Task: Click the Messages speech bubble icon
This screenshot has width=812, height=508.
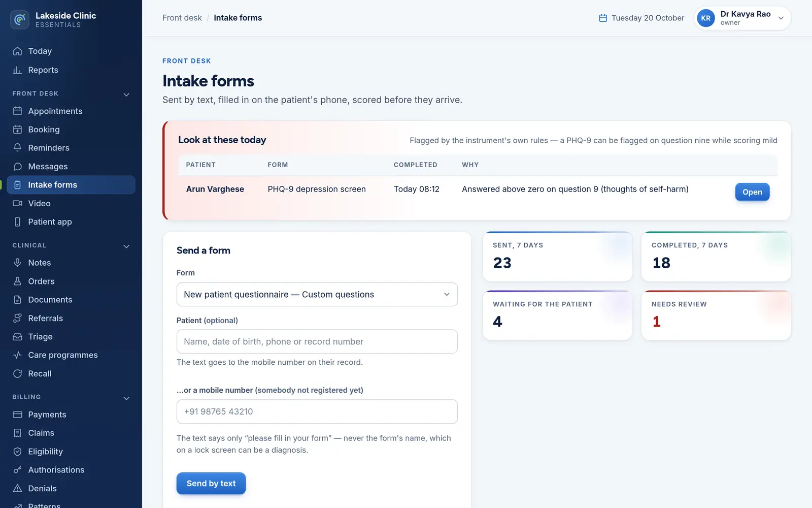Action: pos(17,167)
